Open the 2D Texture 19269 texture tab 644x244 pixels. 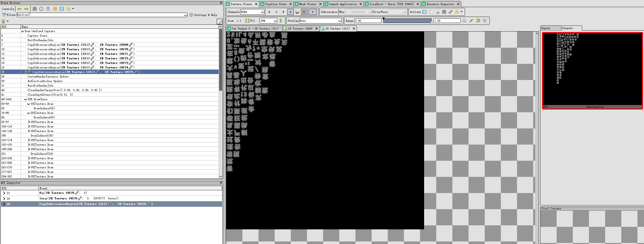(x=300, y=29)
